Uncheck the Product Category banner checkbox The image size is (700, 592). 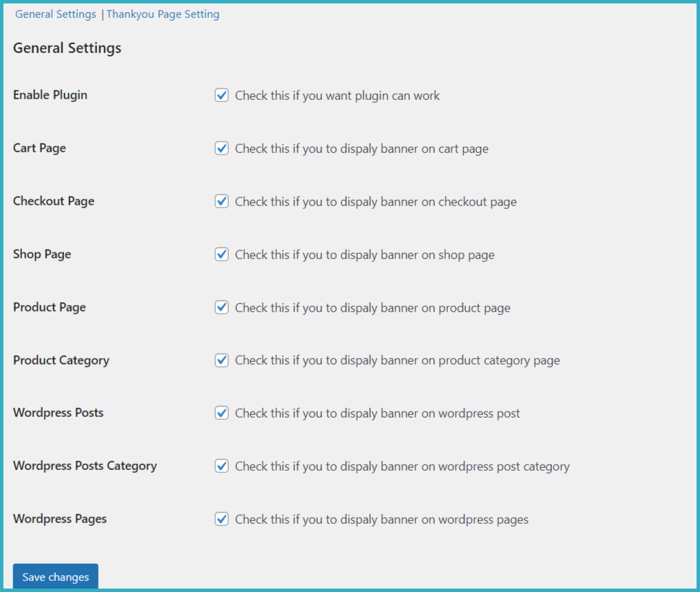tap(221, 360)
